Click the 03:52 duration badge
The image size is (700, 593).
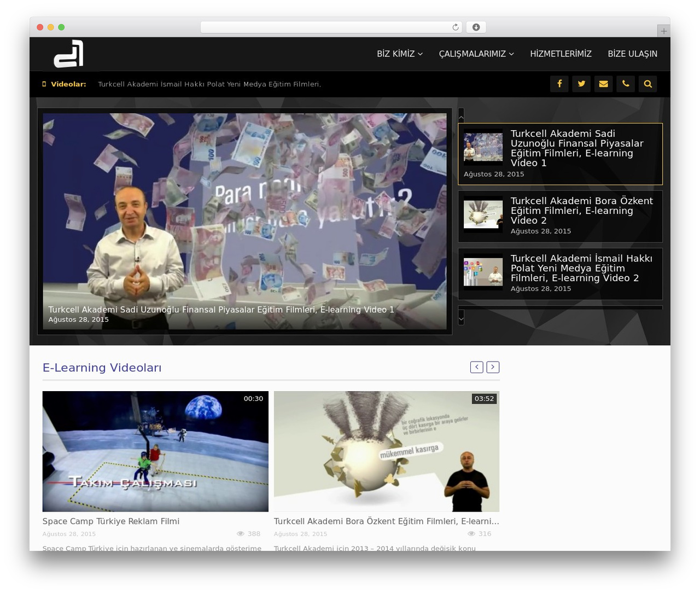tap(484, 399)
